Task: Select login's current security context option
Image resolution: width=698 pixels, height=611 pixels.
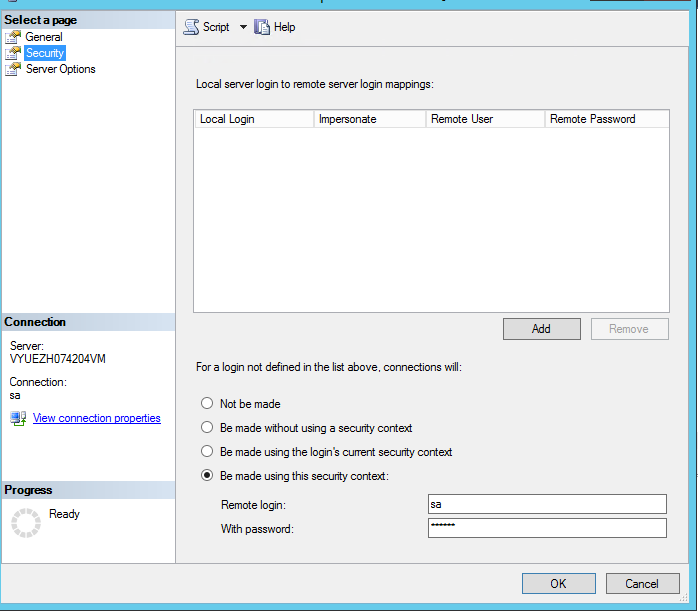Action: tap(207, 451)
